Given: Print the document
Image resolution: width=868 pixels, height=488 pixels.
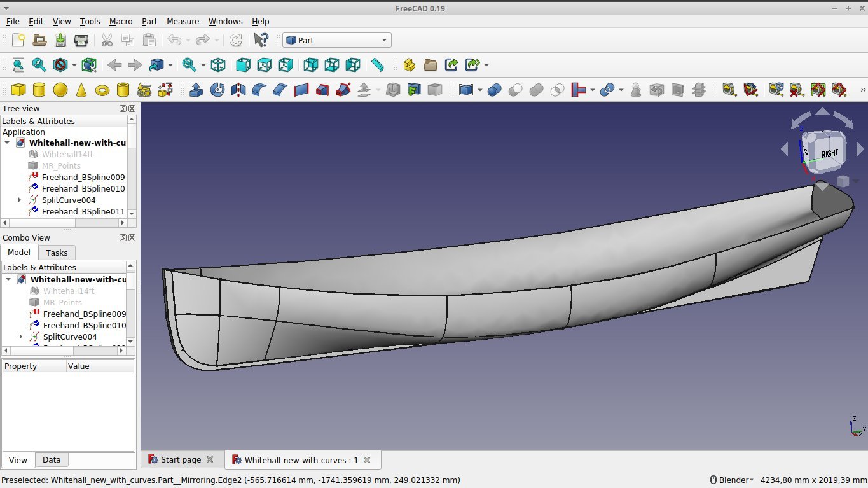Looking at the screenshot, I should click(x=81, y=40).
